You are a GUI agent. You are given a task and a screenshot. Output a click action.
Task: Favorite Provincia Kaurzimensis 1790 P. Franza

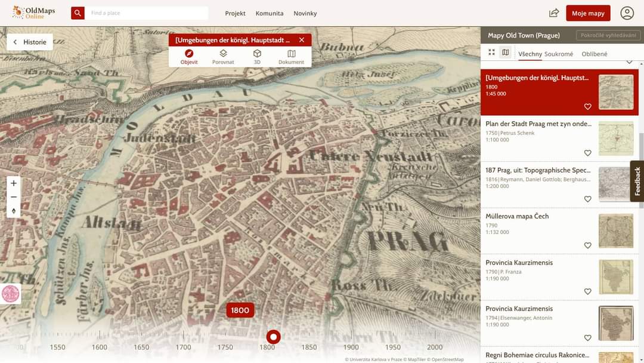tap(588, 291)
